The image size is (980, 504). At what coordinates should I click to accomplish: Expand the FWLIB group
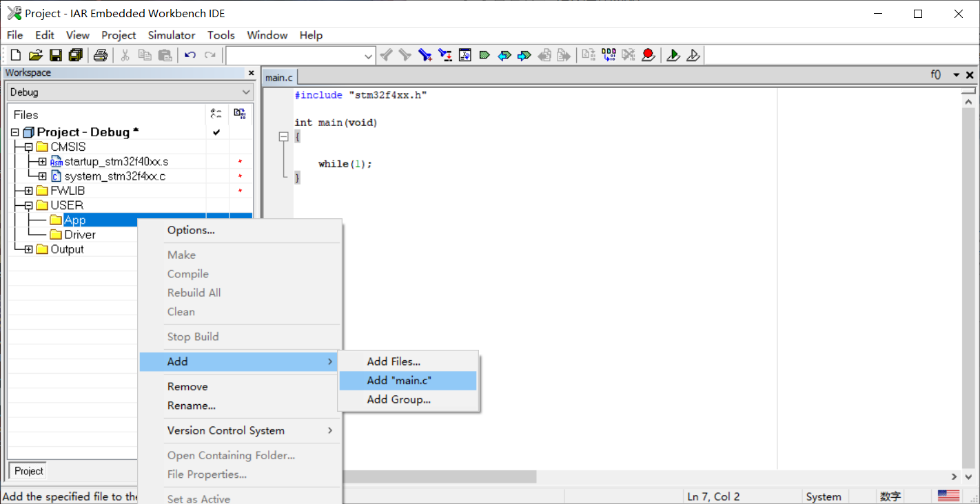click(28, 191)
